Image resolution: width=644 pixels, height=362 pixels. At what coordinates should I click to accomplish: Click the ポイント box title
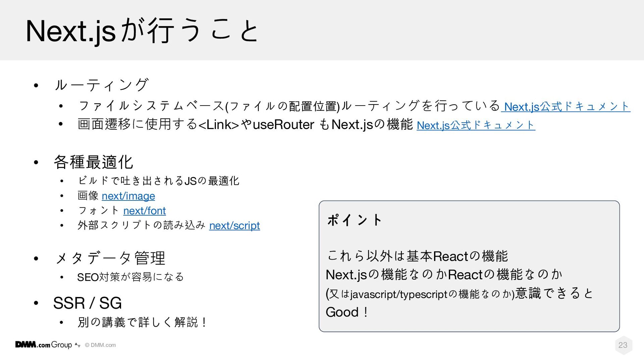355,220
